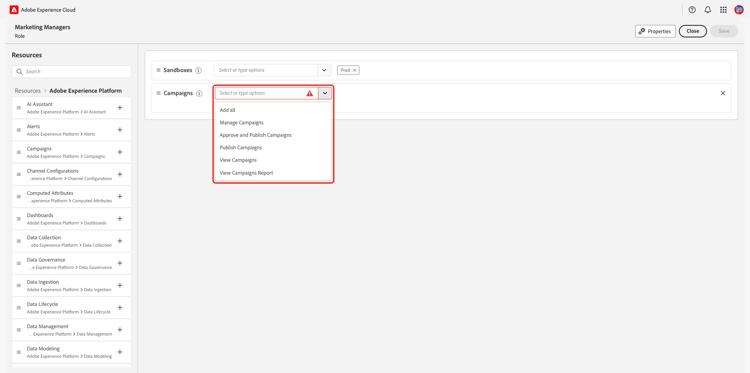
Task: Add the Data Lifecycle resource with plus
Action: tap(120, 307)
